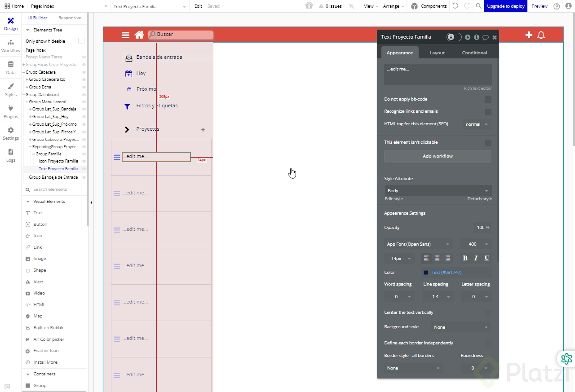
Task: Open the Edit menu
Action: click(x=198, y=6)
